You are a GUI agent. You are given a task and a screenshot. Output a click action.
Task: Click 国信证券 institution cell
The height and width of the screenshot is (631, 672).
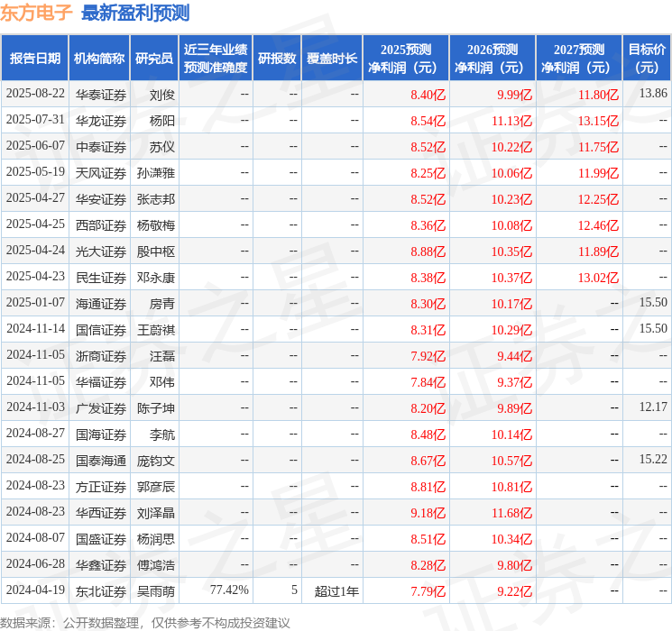(x=101, y=330)
